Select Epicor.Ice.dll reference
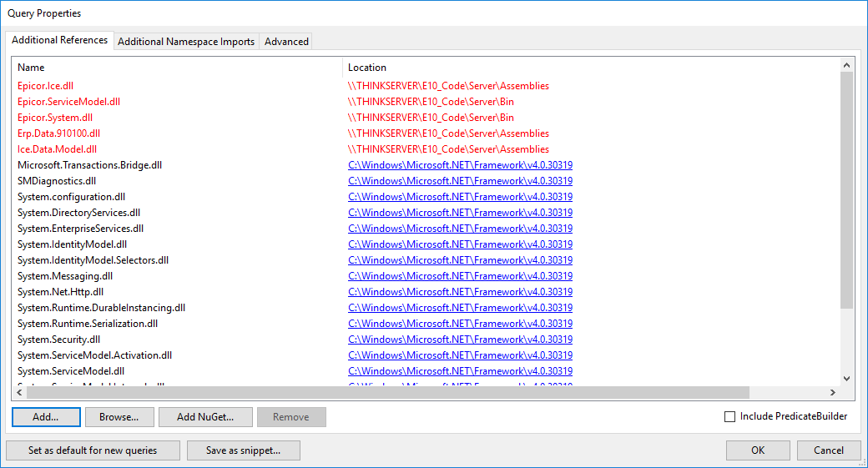 [x=45, y=86]
